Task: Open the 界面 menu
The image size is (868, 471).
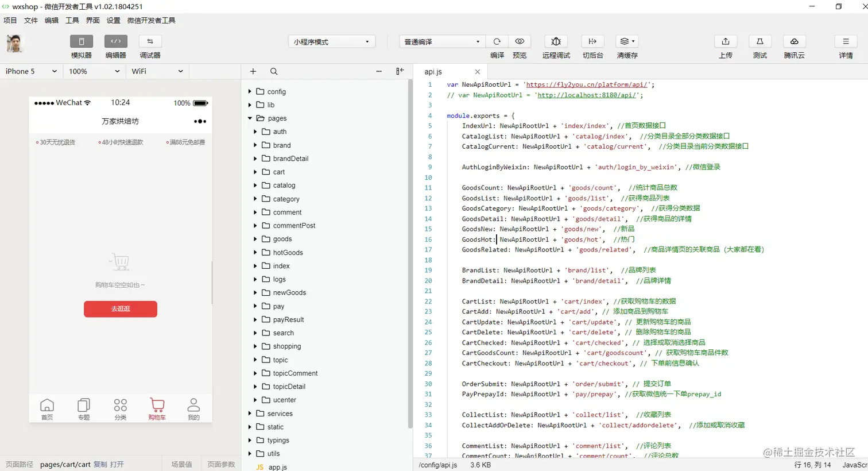Action: (93, 20)
